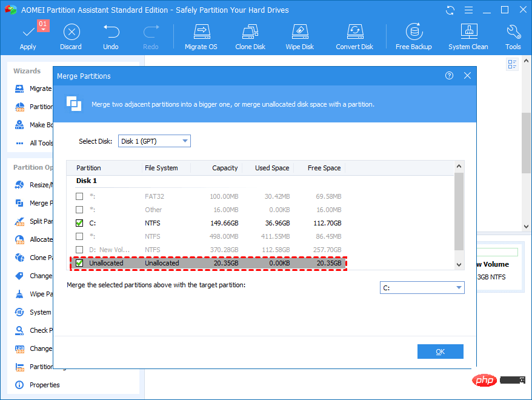Image resolution: width=532 pixels, height=400 pixels.
Task: Click the Apply toolbar icon
Action: pyautogui.click(x=28, y=36)
